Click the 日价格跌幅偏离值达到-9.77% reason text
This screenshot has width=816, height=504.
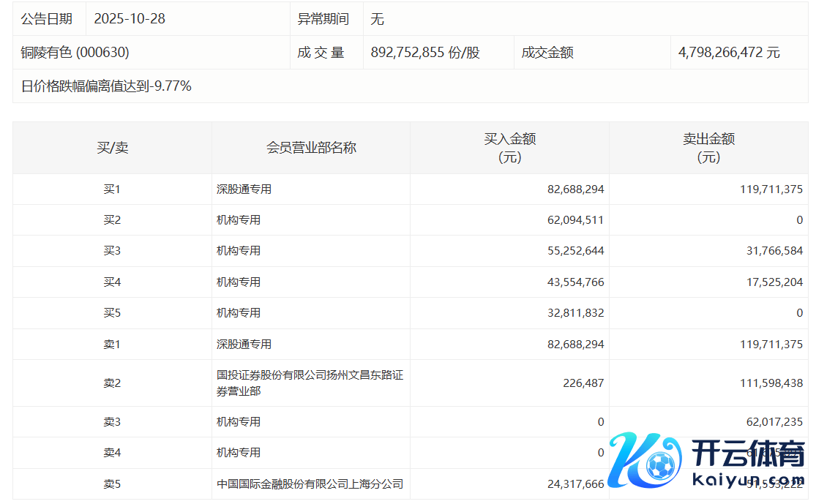coord(106,86)
